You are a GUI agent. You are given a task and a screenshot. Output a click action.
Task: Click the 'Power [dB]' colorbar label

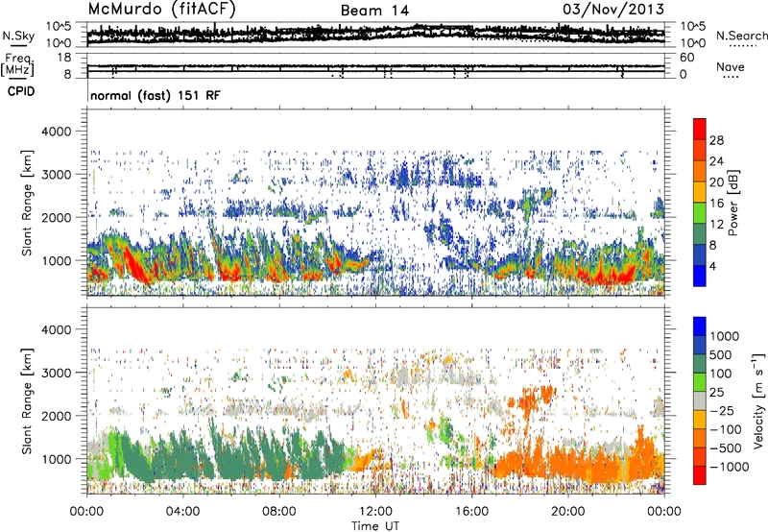pyautogui.click(x=732, y=203)
